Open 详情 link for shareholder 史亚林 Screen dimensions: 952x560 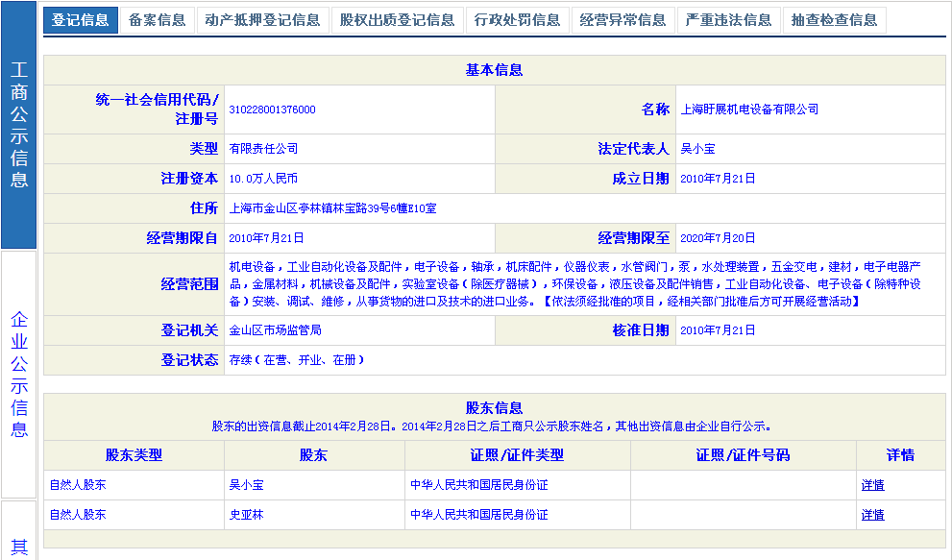pos(872,515)
